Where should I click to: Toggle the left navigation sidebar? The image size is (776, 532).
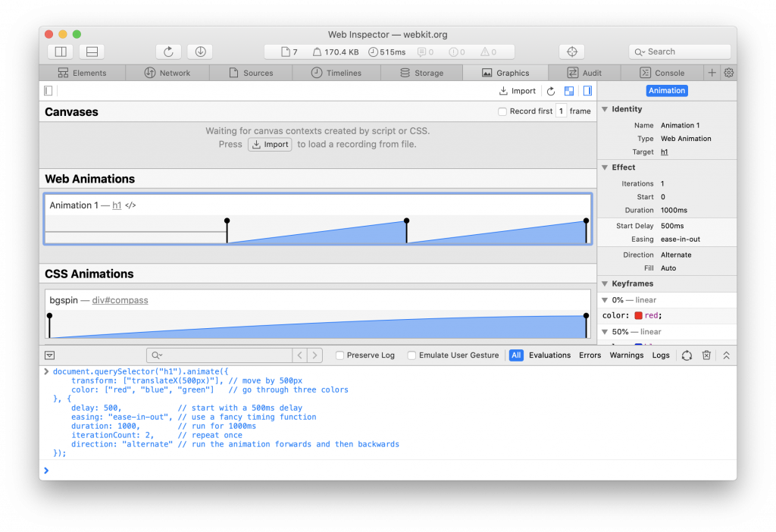[48, 91]
